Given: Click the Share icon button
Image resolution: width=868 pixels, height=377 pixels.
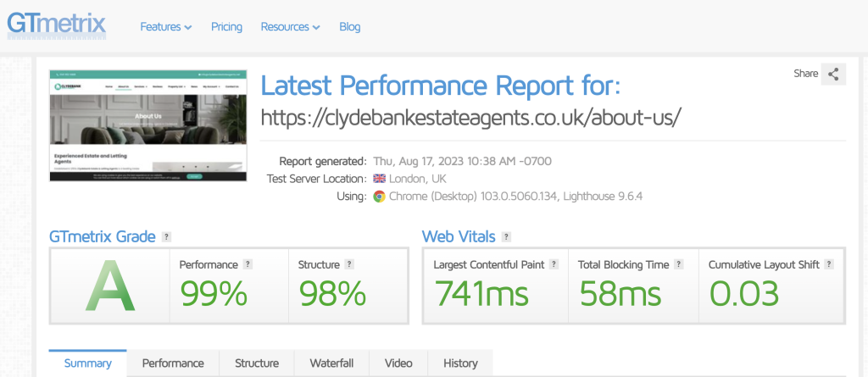Looking at the screenshot, I should pyautogui.click(x=833, y=74).
